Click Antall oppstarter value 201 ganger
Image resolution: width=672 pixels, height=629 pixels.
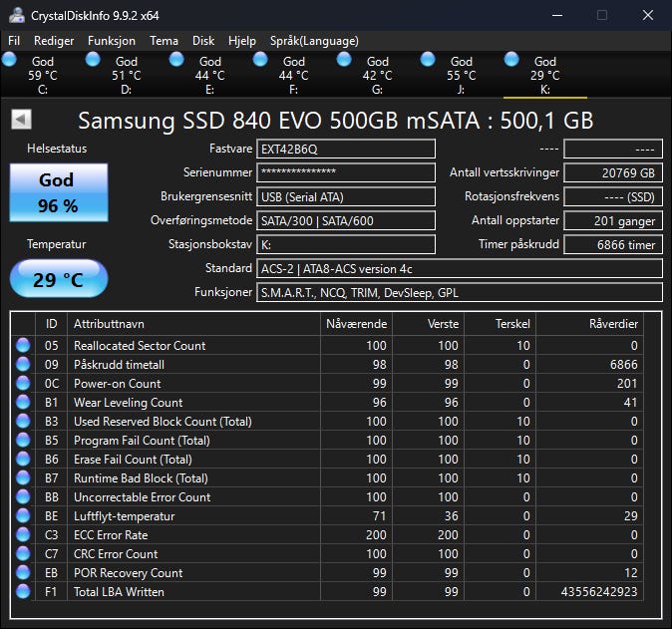click(613, 220)
